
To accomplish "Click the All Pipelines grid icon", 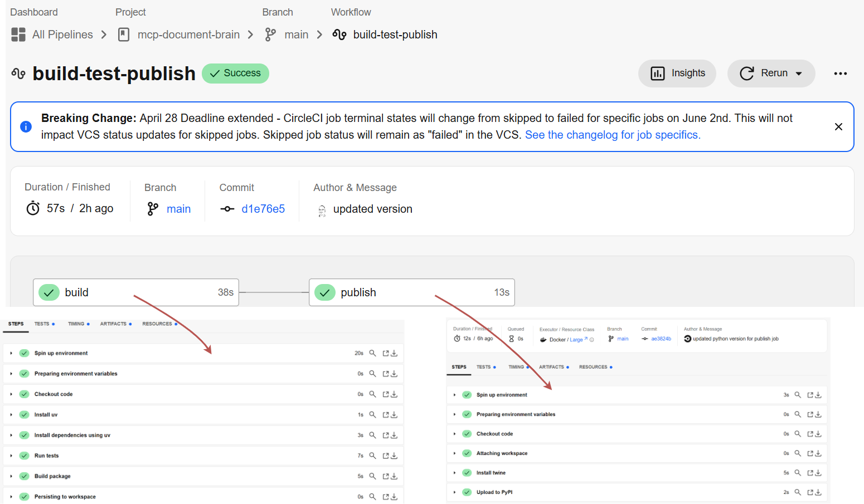I will coord(18,35).
